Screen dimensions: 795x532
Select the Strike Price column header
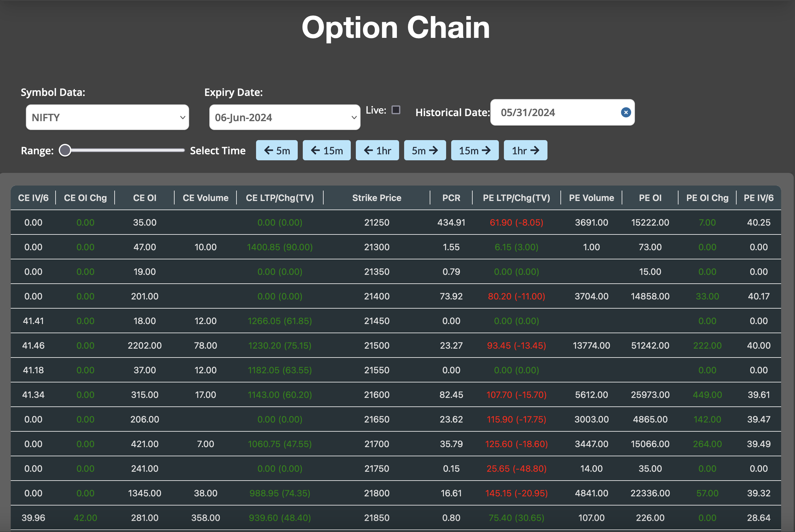[x=377, y=198]
